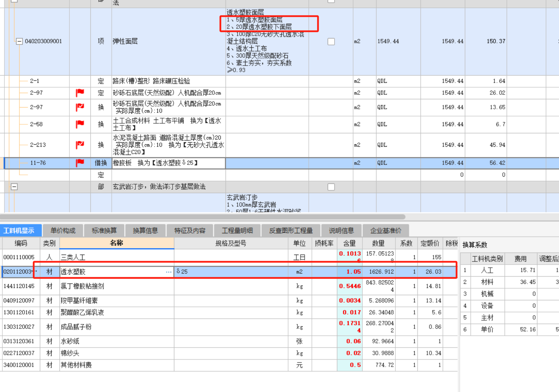The height and width of the screenshot is (392, 559).
Task: Click the 氯丁橡胶粘接剂 material name
Action: tap(82, 286)
